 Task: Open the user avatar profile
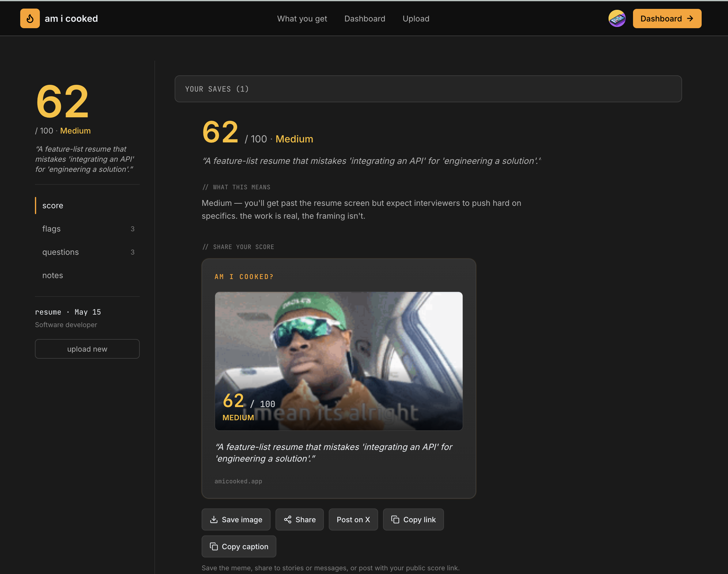pyautogui.click(x=617, y=18)
